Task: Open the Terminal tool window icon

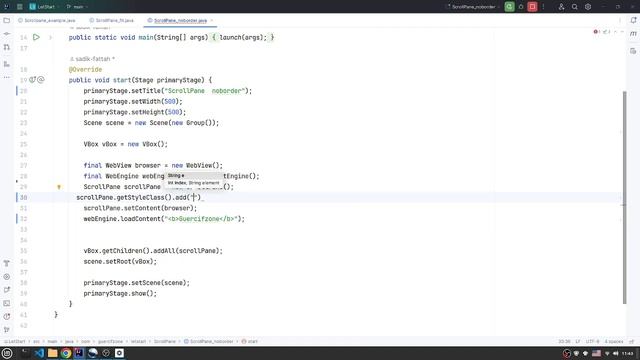Action: 7,303
